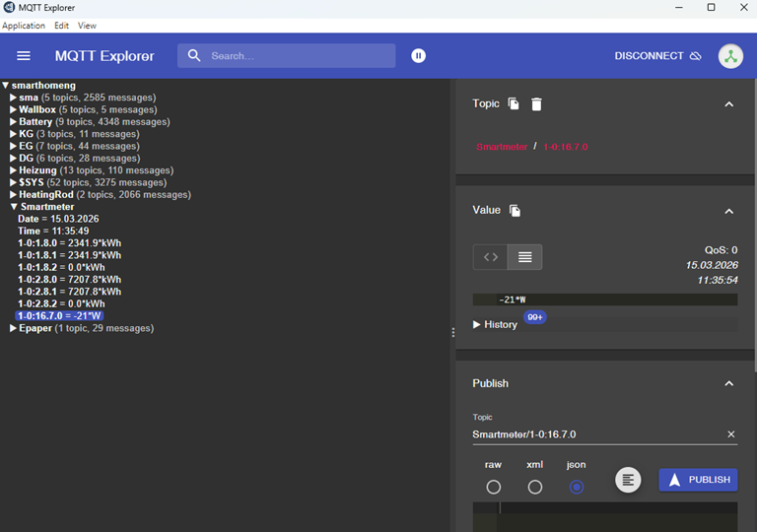Open the Application menu

click(x=24, y=26)
